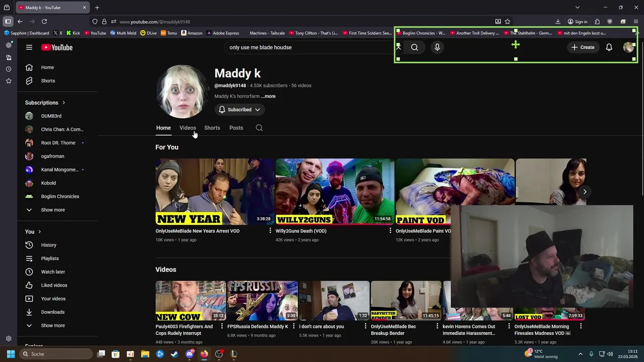Open OnlyUseMeBlade Bec Breakup Bender title

393,330
